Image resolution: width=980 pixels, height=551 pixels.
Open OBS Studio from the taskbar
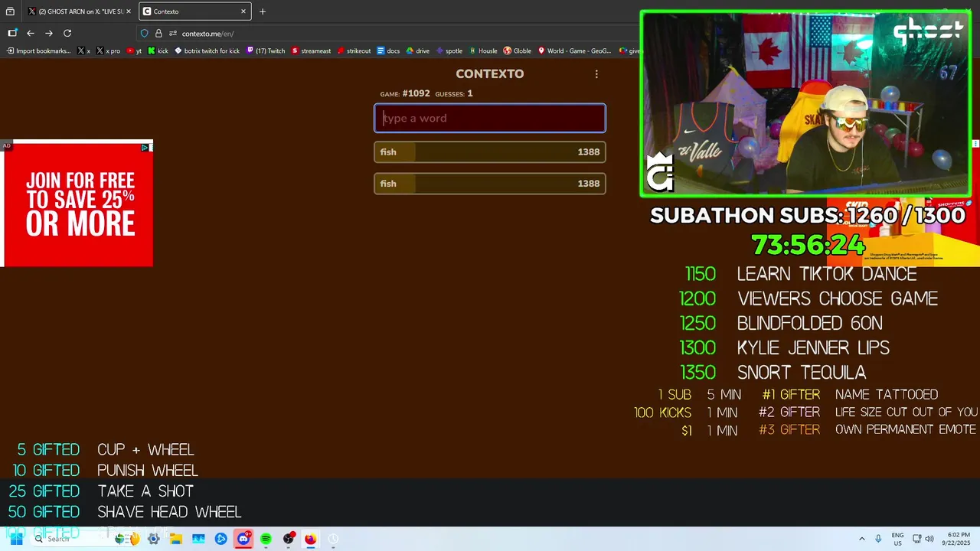pos(289,539)
